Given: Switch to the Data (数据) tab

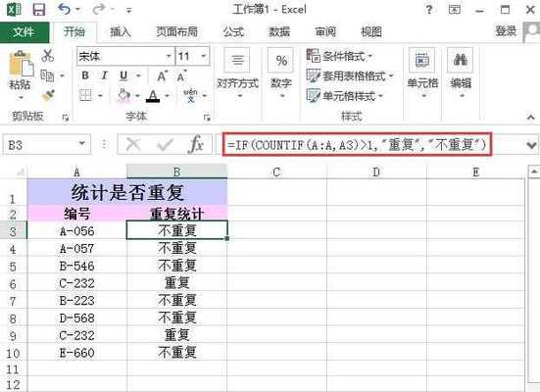Looking at the screenshot, I should tap(279, 32).
